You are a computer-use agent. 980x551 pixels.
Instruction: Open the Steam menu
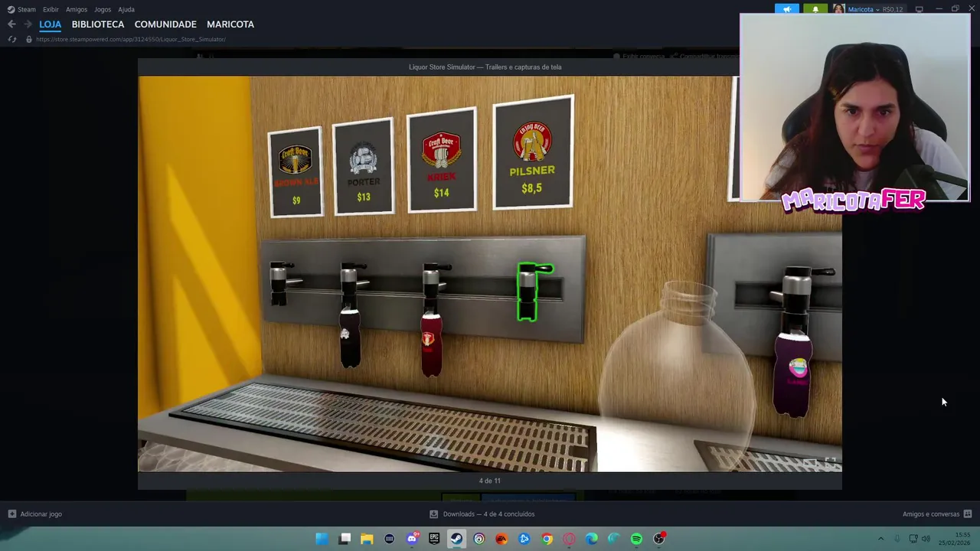click(21, 9)
